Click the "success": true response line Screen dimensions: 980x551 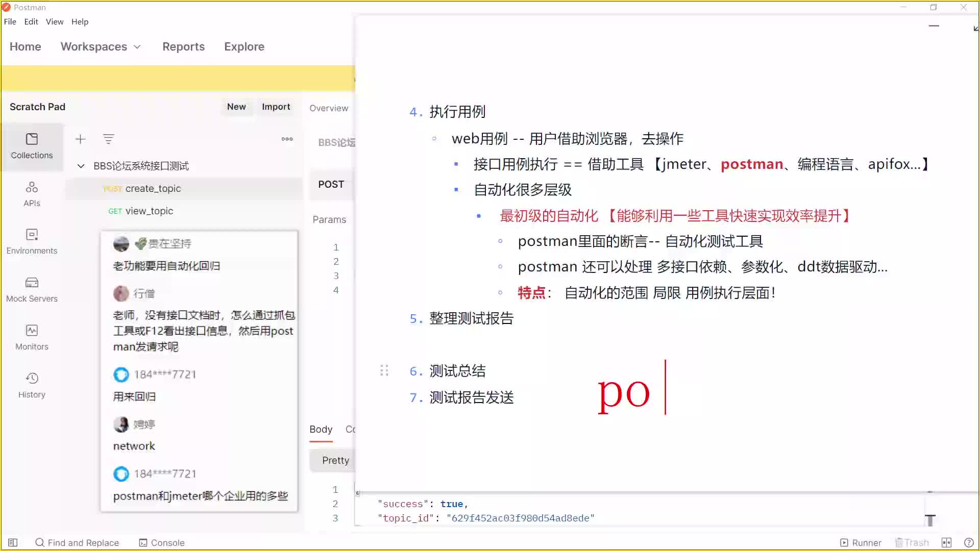[x=423, y=504]
